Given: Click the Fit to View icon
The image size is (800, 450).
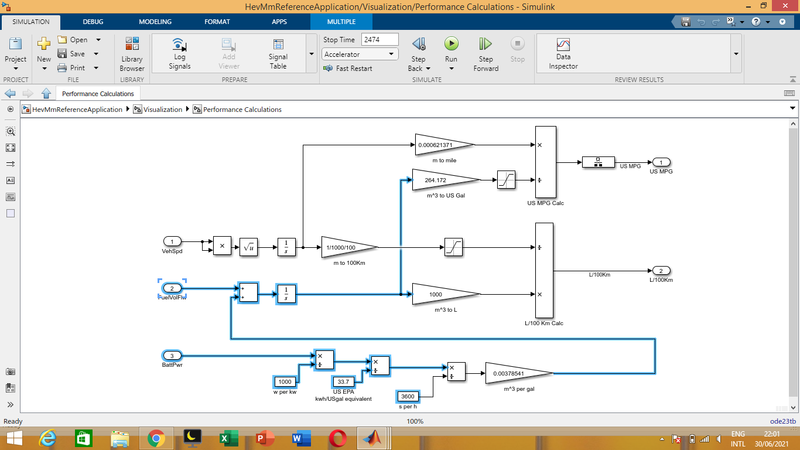Looking at the screenshot, I should pos(10,147).
